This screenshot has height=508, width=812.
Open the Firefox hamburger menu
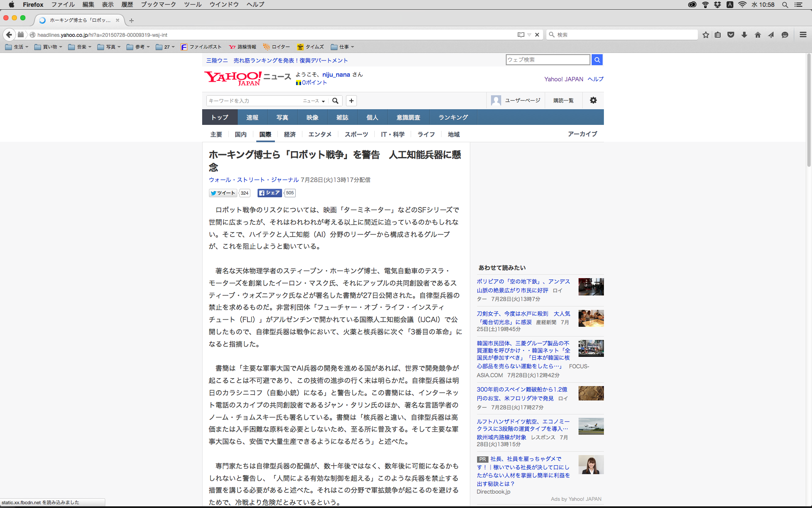pyautogui.click(x=803, y=35)
